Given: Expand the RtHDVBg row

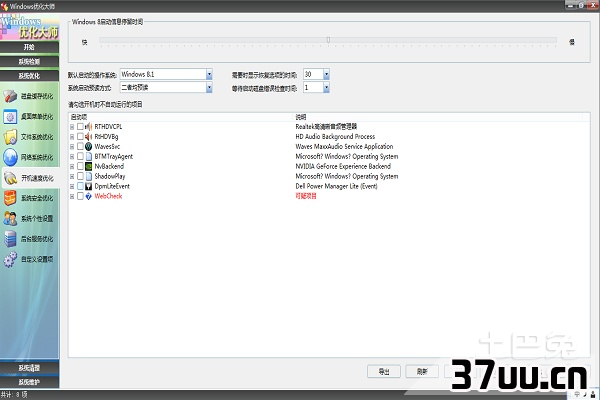Looking at the screenshot, I should click(x=72, y=137).
